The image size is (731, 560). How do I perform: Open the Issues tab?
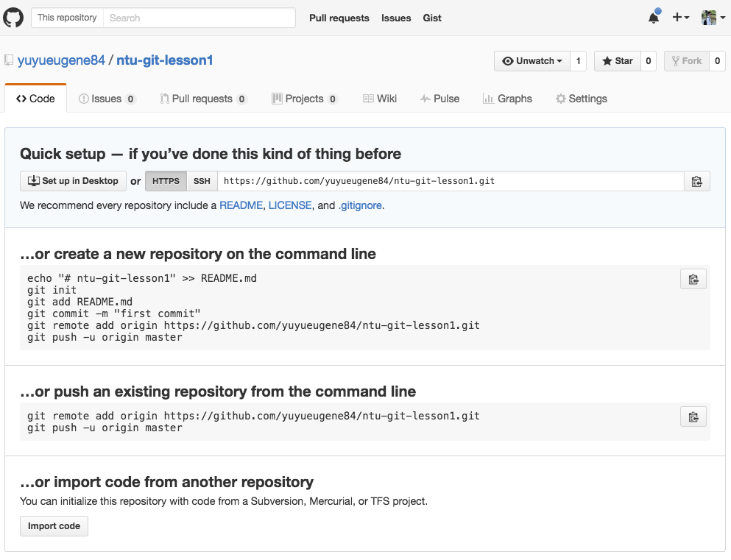[x=107, y=99]
